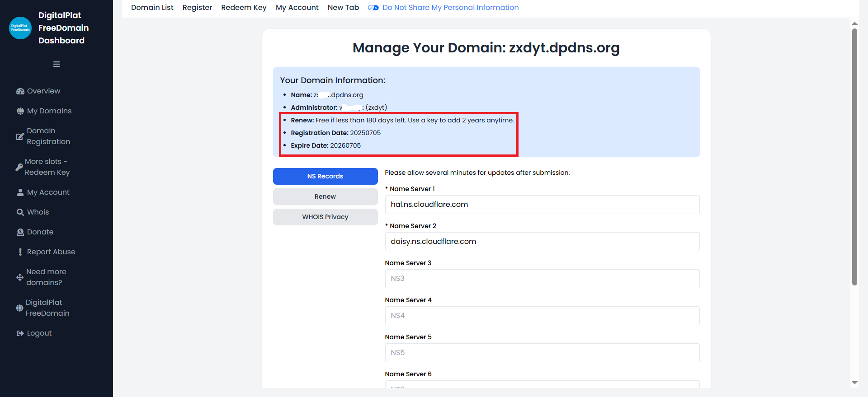This screenshot has height=397, width=868.
Task: Click the scrollbar down arrow
Action: point(854,383)
